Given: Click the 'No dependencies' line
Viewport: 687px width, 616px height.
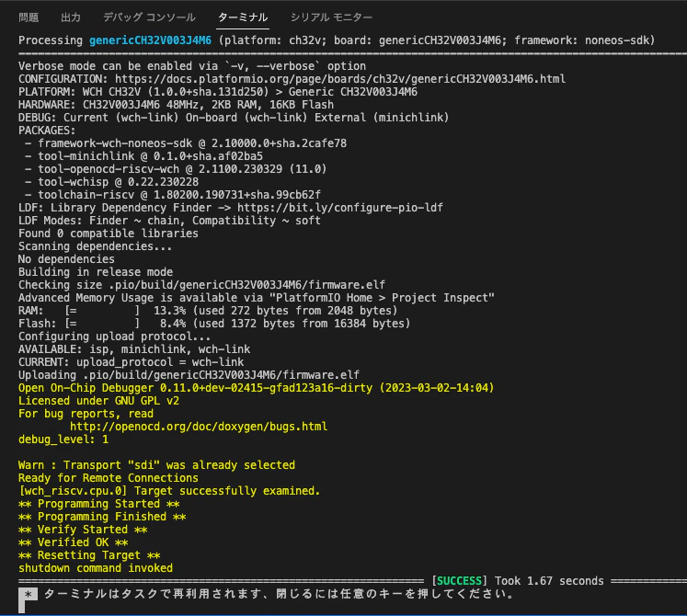Looking at the screenshot, I should 66,259.
